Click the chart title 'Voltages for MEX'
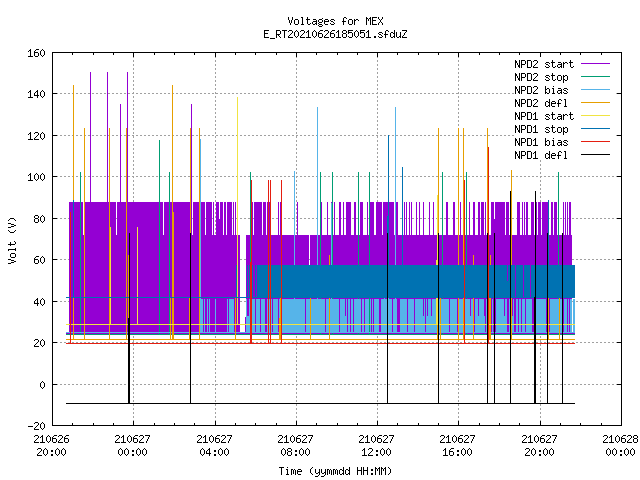This screenshot has height=480, width=640. click(x=335, y=21)
